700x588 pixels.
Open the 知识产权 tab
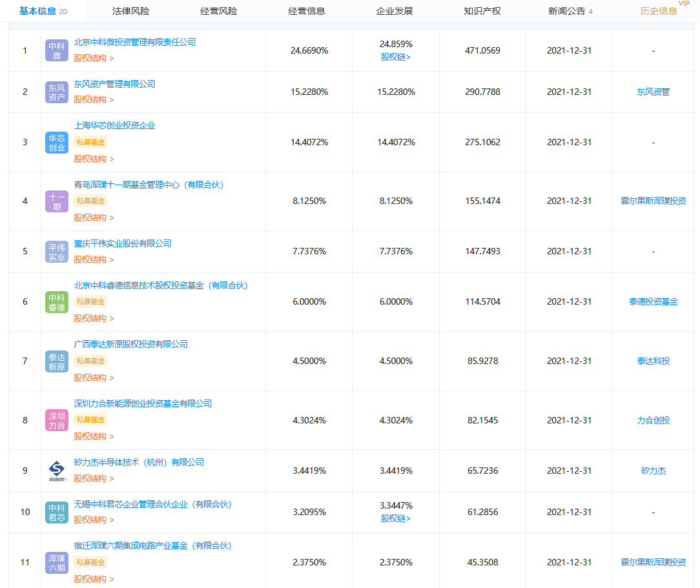482,11
